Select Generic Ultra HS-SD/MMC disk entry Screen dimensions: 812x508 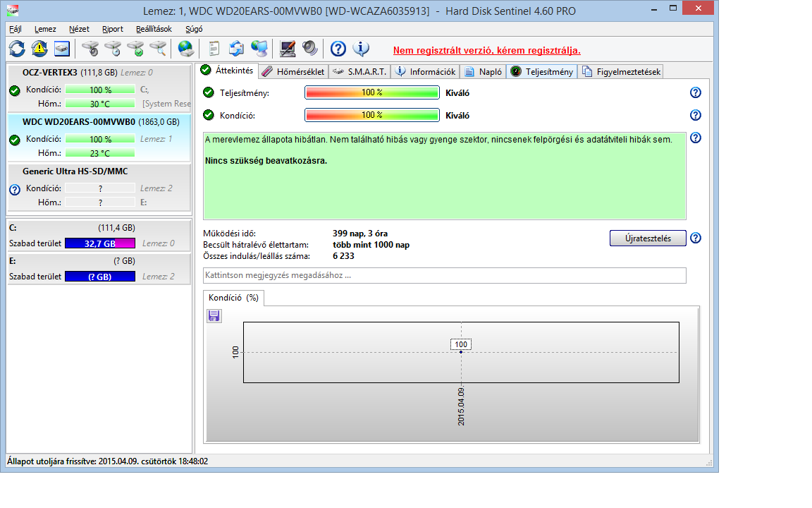point(99,186)
